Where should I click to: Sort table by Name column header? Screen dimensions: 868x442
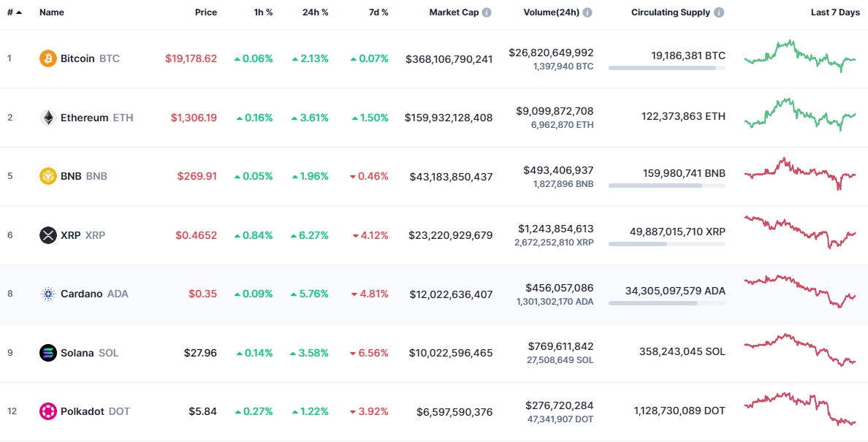click(51, 12)
